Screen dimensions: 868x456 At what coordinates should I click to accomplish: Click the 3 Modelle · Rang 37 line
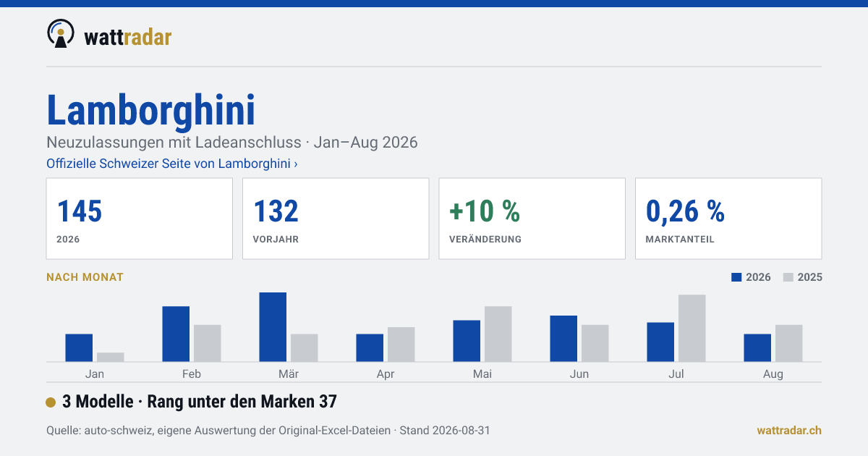tap(200, 401)
